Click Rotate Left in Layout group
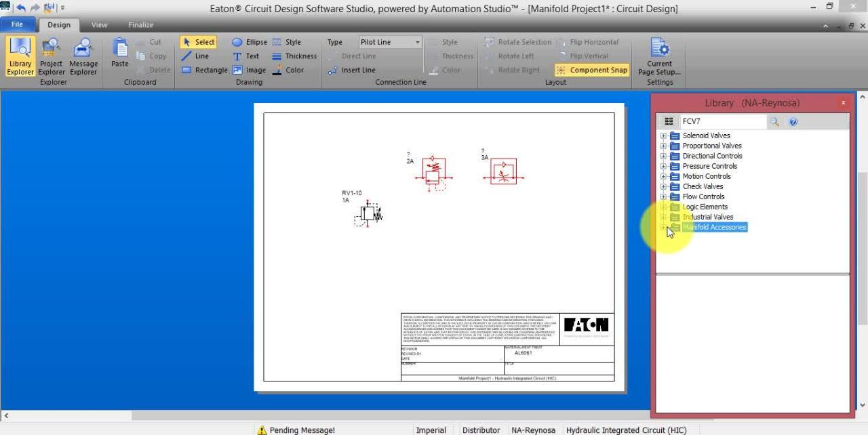This screenshot has height=435, width=868. tap(509, 56)
